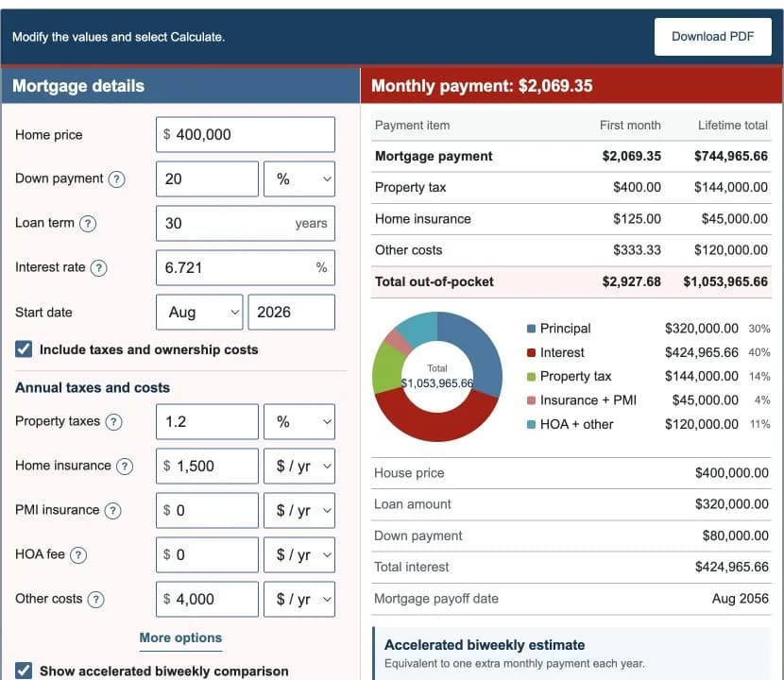This screenshot has width=784, height=680.
Task: Click the Mortgage payment lifetime total $744,965.66
Action: 730,156
